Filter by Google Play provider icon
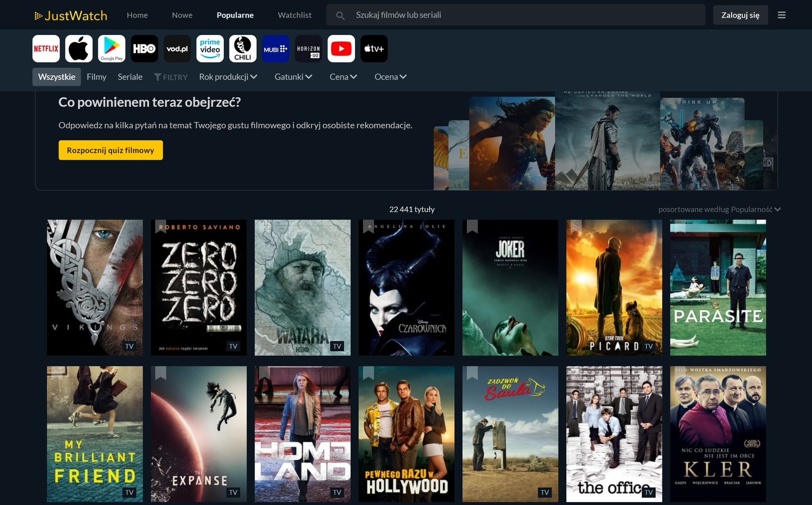The image size is (812, 505). (x=112, y=49)
